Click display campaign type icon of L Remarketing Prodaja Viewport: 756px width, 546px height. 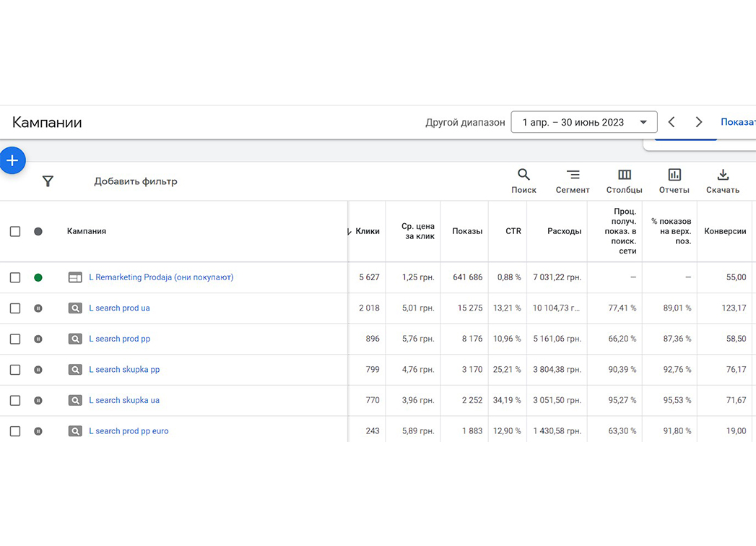click(x=75, y=277)
